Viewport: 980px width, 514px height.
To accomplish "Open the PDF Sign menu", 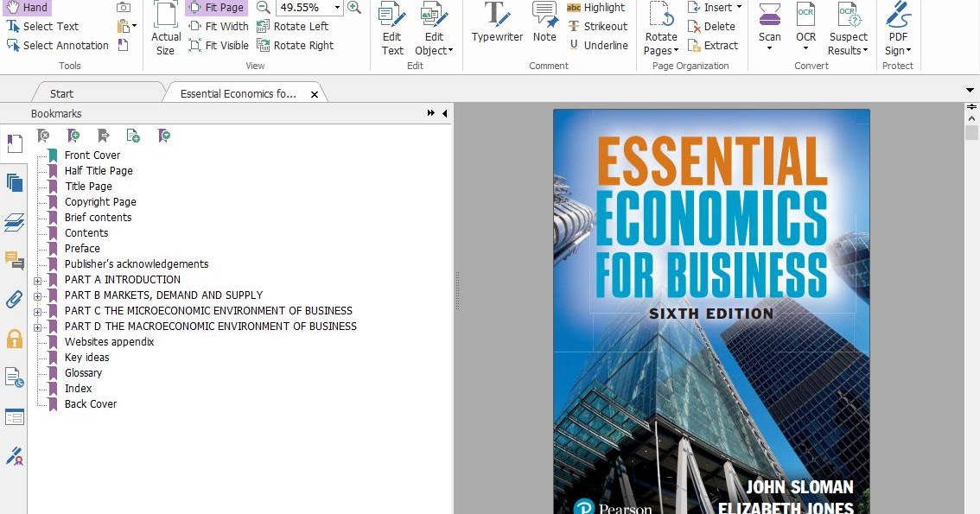I will [x=898, y=29].
